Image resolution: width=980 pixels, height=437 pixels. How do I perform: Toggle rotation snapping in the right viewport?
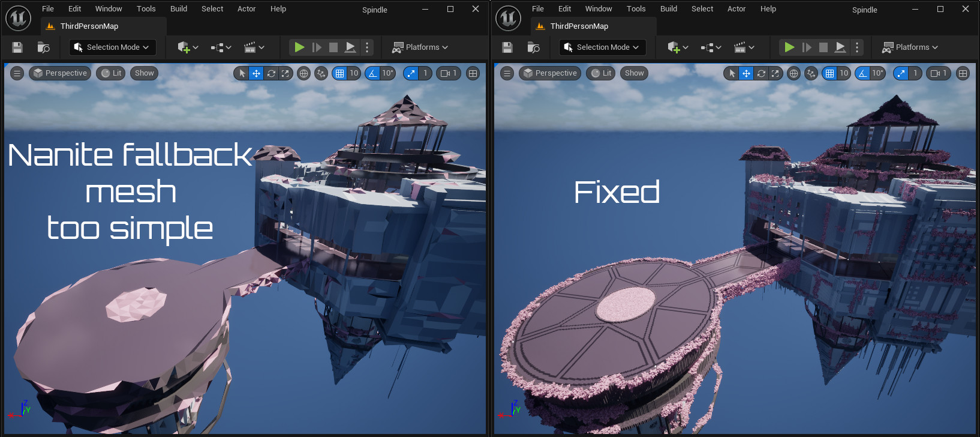click(862, 73)
